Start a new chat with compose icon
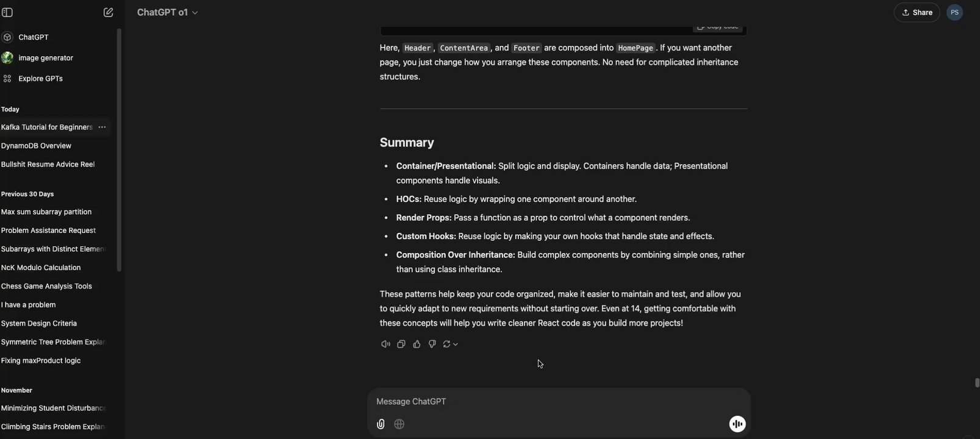Viewport: 980px width, 439px height. 108,12
